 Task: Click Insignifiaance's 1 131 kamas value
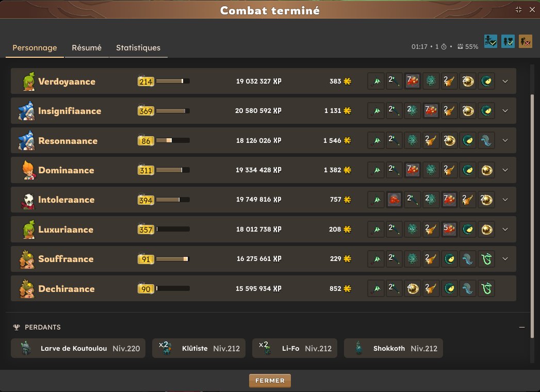[333, 111]
